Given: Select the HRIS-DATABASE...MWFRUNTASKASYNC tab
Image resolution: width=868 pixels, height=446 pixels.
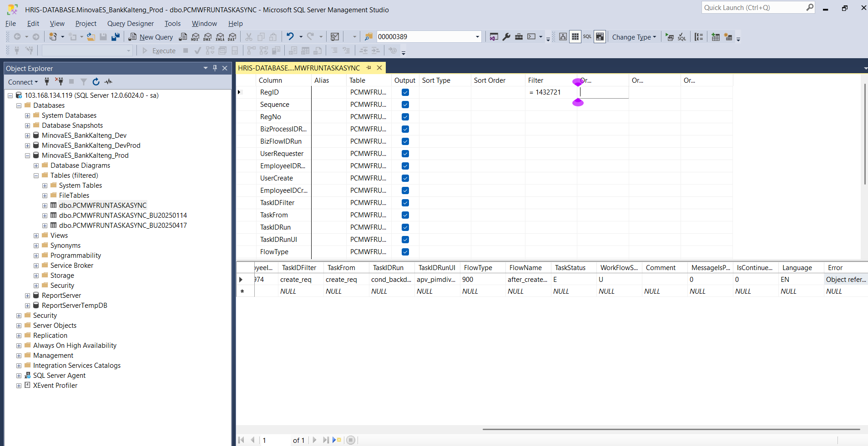Looking at the screenshot, I should click(299, 68).
